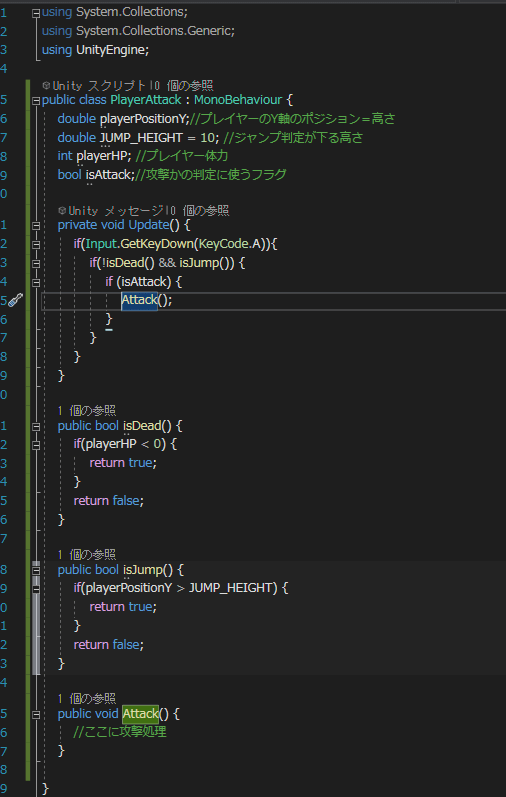The width and height of the screenshot is (506, 797).
Task: Collapse the PlayerAttack class outline
Action: click(x=36, y=101)
